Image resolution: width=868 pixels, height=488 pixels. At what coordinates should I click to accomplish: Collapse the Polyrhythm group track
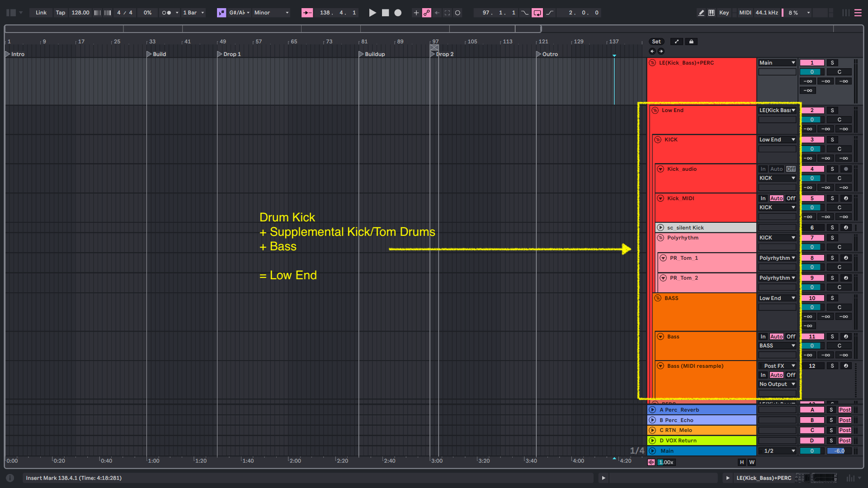point(660,238)
